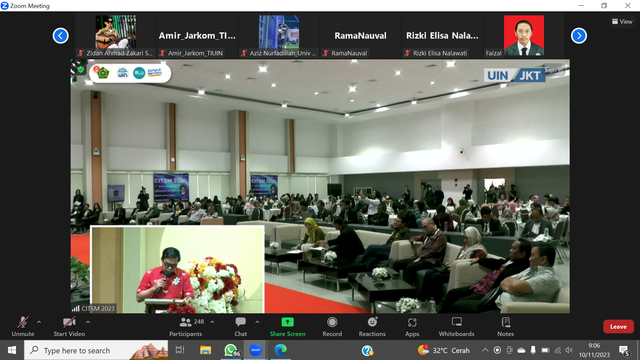The height and width of the screenshot is (360, 640).
Task: Click the CITSM 2023 speaker name label
Action: point(98,309)
